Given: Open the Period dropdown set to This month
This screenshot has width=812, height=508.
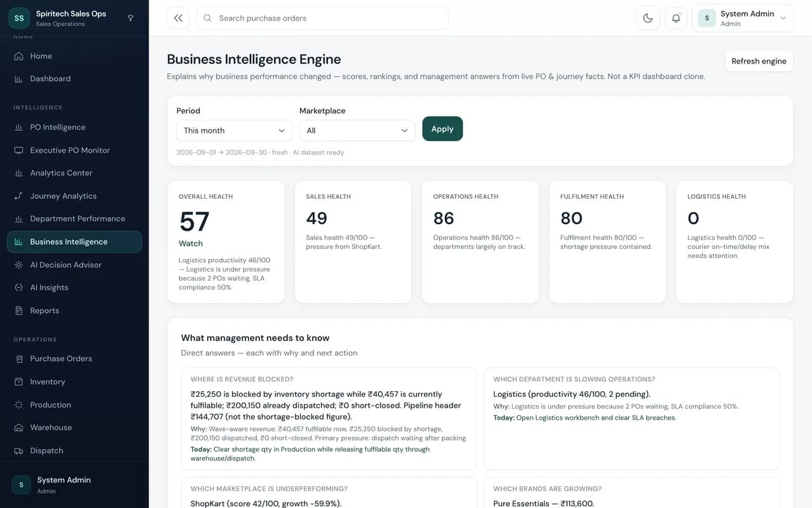Looking at the screenshot, I should (234, 130).
